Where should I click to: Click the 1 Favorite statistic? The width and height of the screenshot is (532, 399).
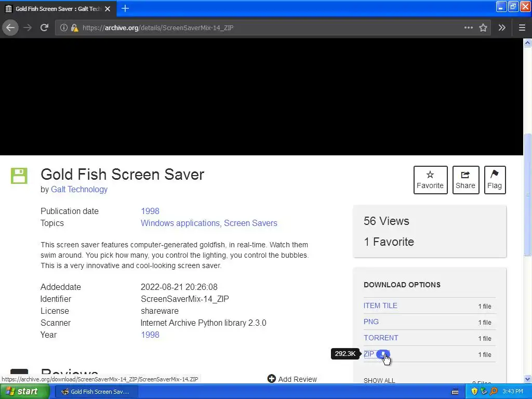coord(389,242)
